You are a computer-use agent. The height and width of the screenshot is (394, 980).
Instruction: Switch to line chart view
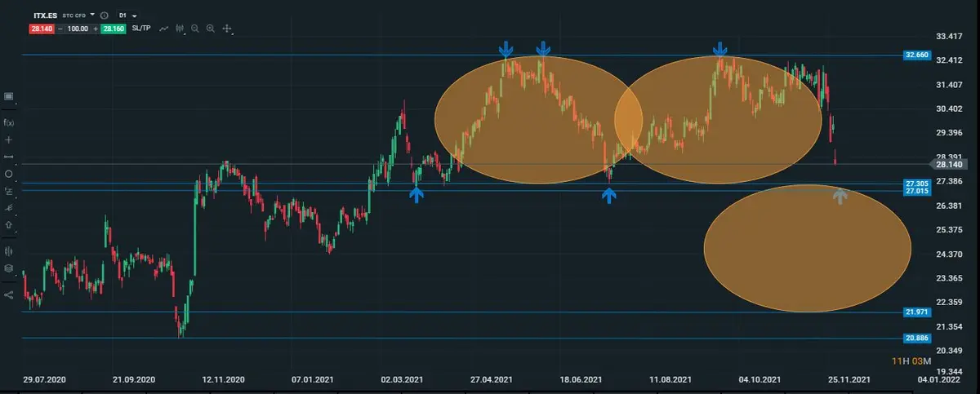tap(164, 29)
